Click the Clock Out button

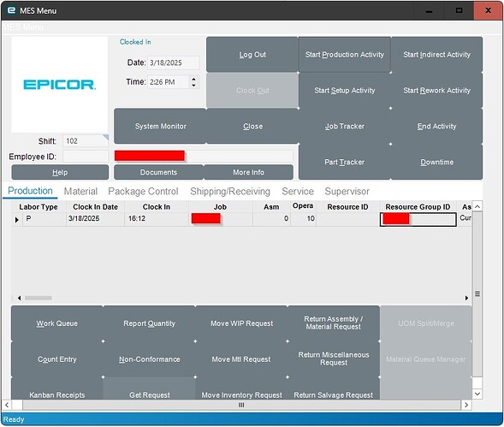pos(252,91)
